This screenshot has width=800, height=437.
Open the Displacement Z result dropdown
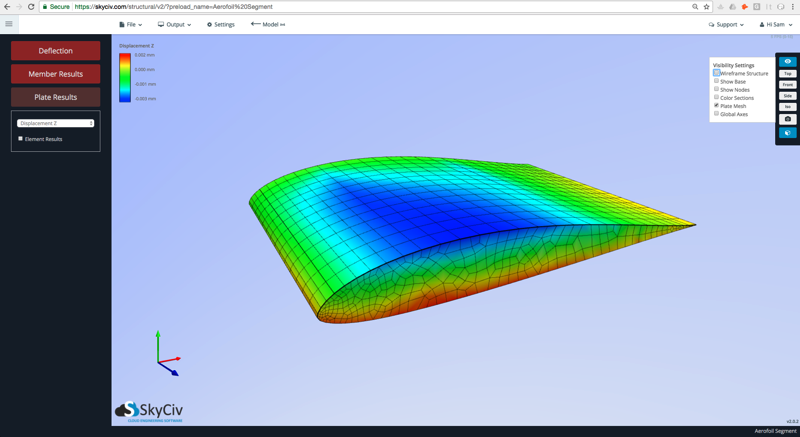point(56,123)
